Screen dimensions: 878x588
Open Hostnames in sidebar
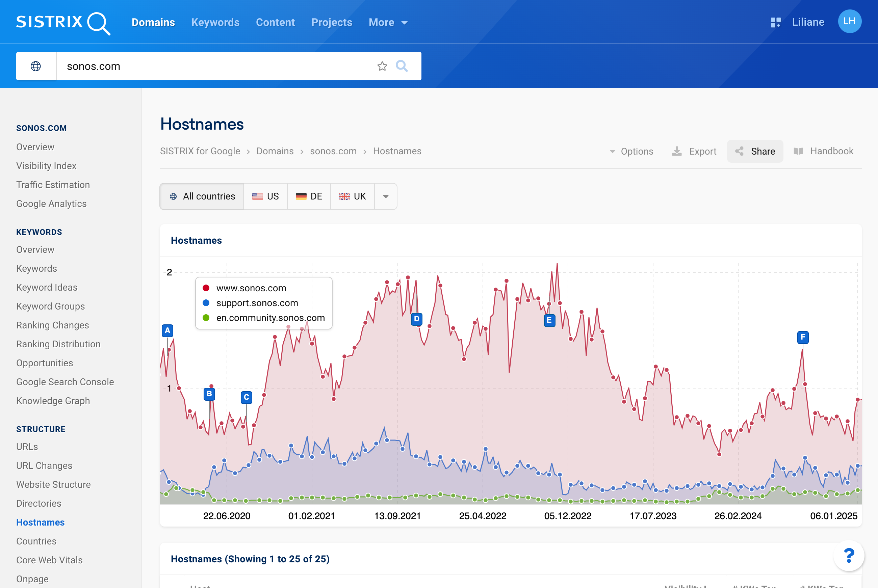tap(40, 523)
